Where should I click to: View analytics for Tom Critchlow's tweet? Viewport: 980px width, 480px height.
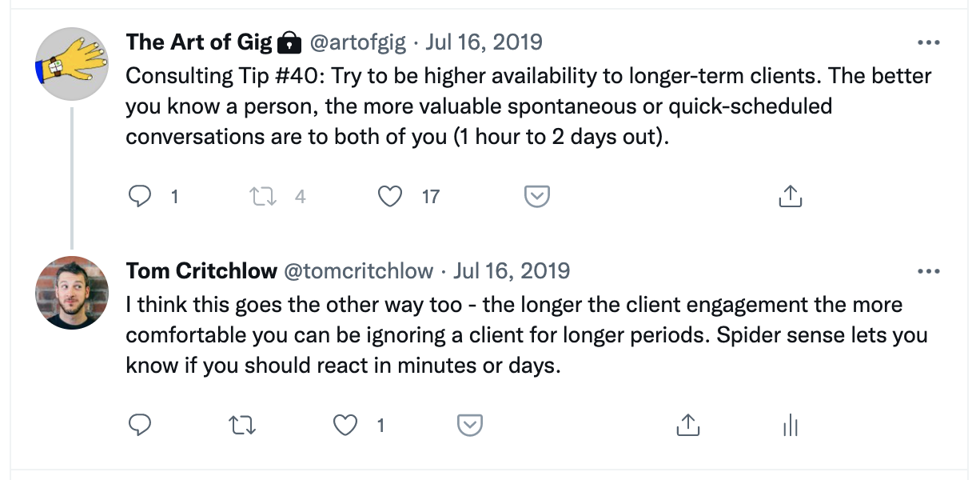[x=791, y=426]
